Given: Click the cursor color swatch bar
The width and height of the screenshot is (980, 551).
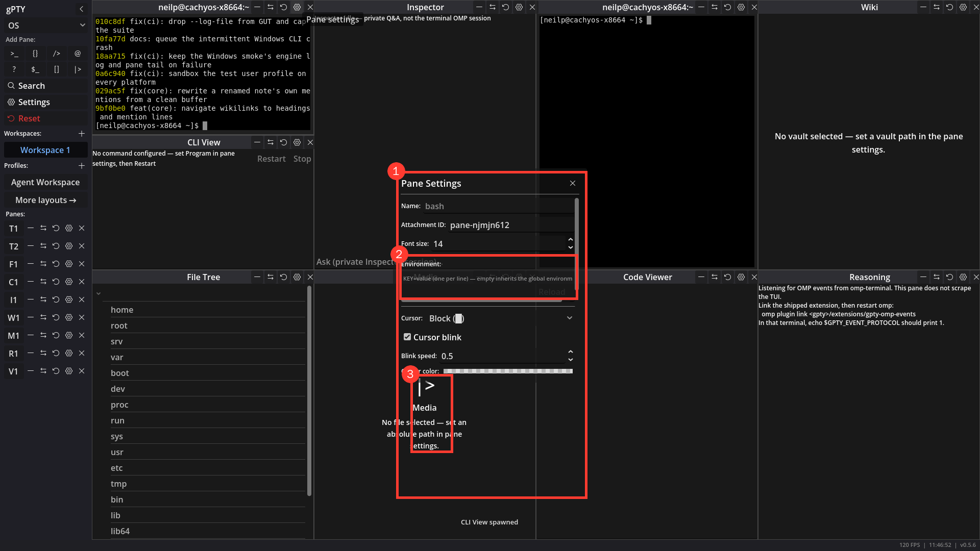Looking at the screenshot, I should pyautogui.click(x=508, y=371).
